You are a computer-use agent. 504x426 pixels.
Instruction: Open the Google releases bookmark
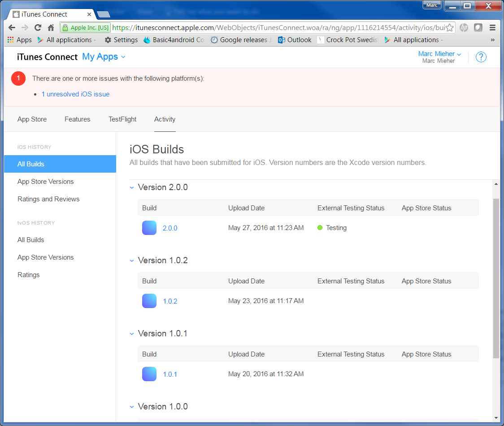pos(241,40)
